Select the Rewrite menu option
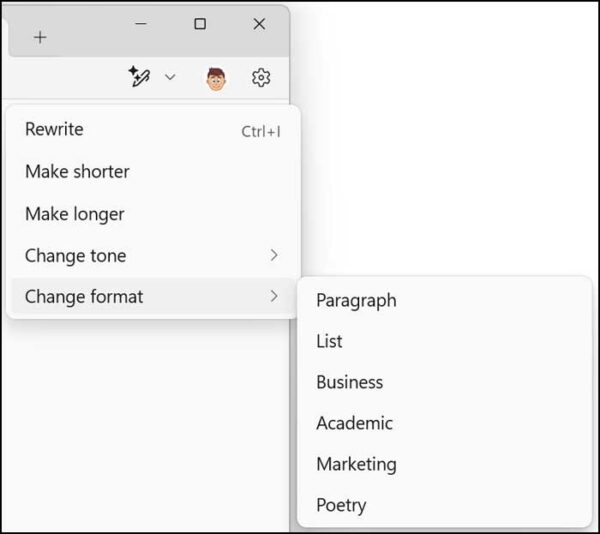 coord(55,129)
